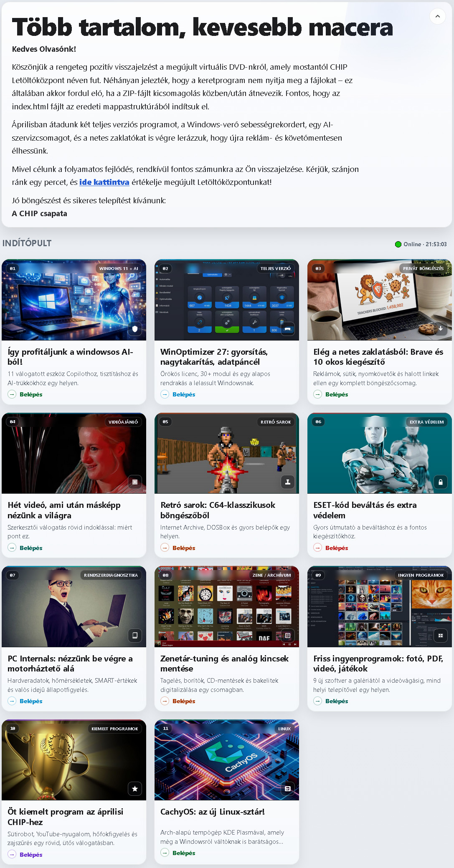The image size is (454, 868).
Task: Collapse the welcome message panel
Action: 437,16
